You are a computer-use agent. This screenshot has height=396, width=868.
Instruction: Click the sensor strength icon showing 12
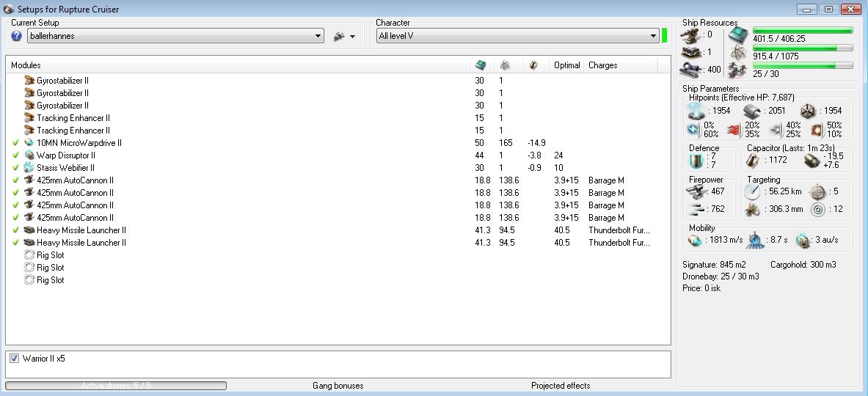pos(817,210)
